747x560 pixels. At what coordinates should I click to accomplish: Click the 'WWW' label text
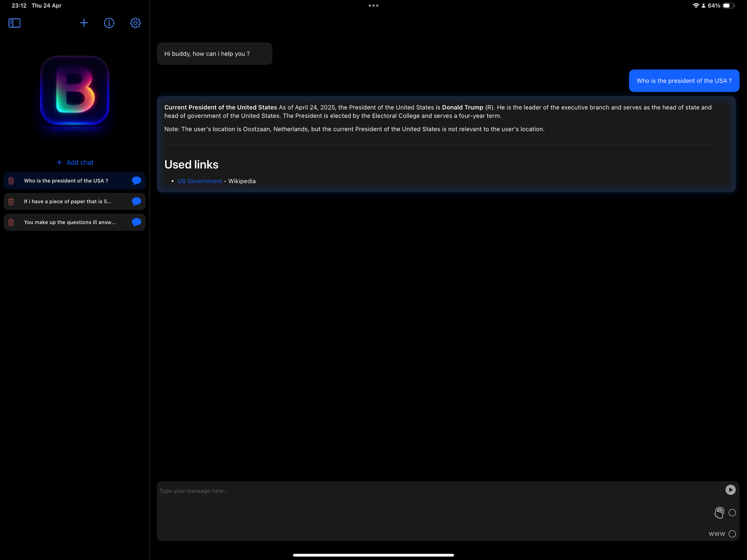pos(717,534)
